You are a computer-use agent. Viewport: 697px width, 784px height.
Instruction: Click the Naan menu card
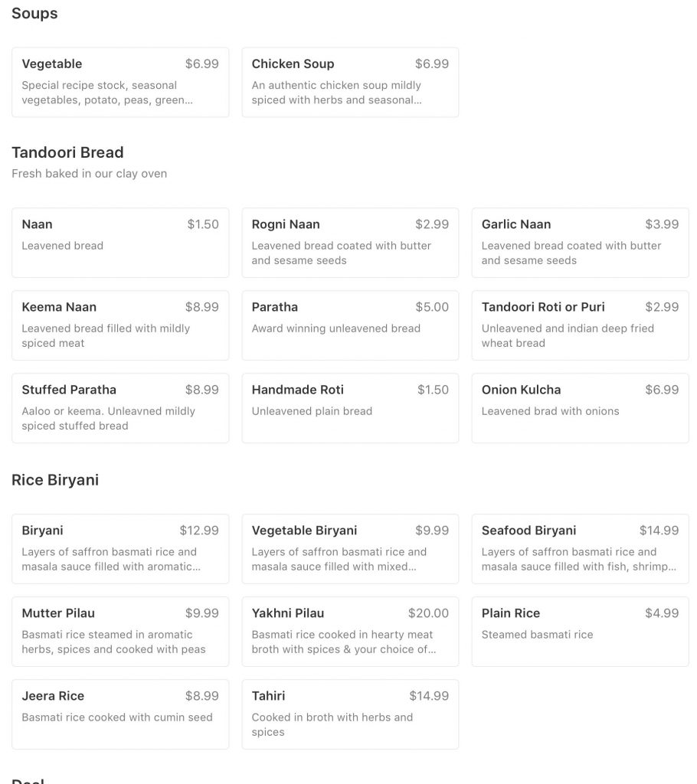(x=120, y=241)
